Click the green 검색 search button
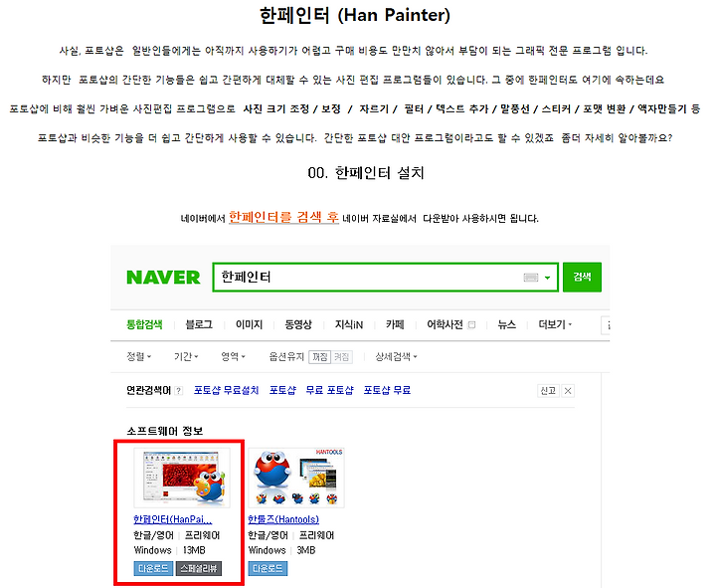The image size is (716, 588). [x=582, y=277]
